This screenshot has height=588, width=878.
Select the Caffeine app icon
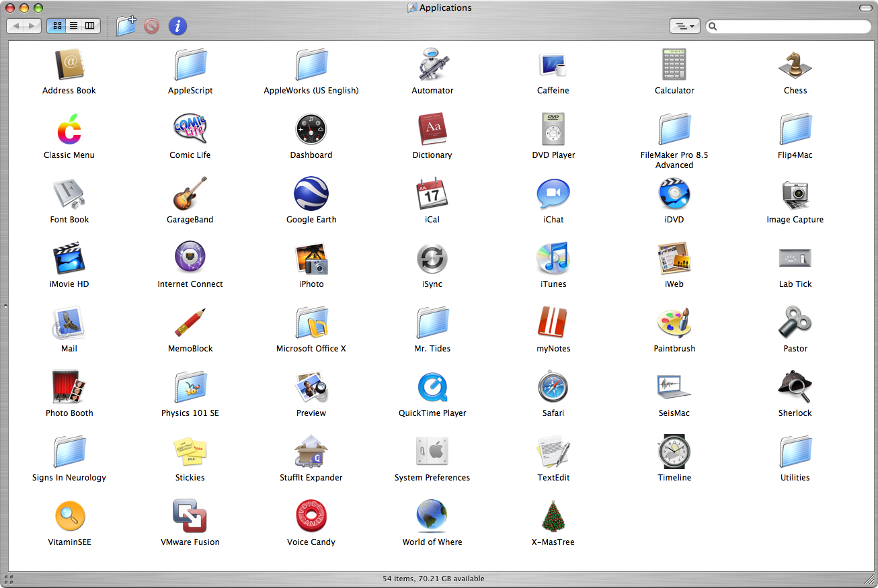[x=553, y=65]
